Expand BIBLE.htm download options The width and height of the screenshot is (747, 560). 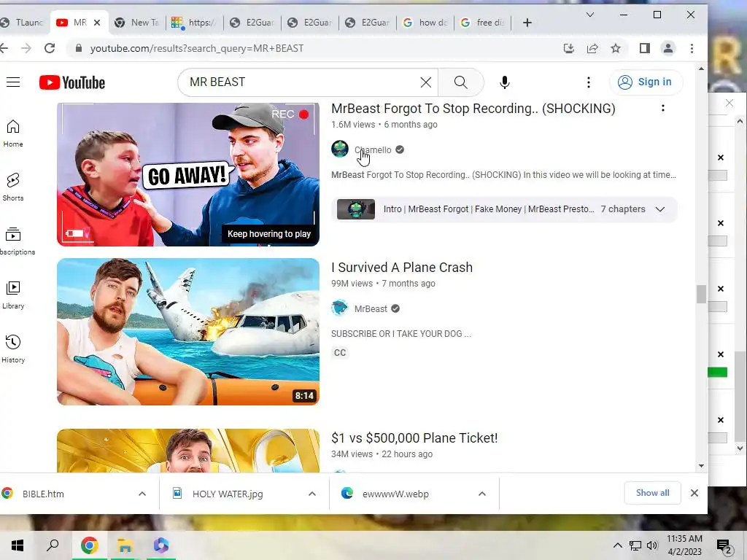(x=142, y=494)
